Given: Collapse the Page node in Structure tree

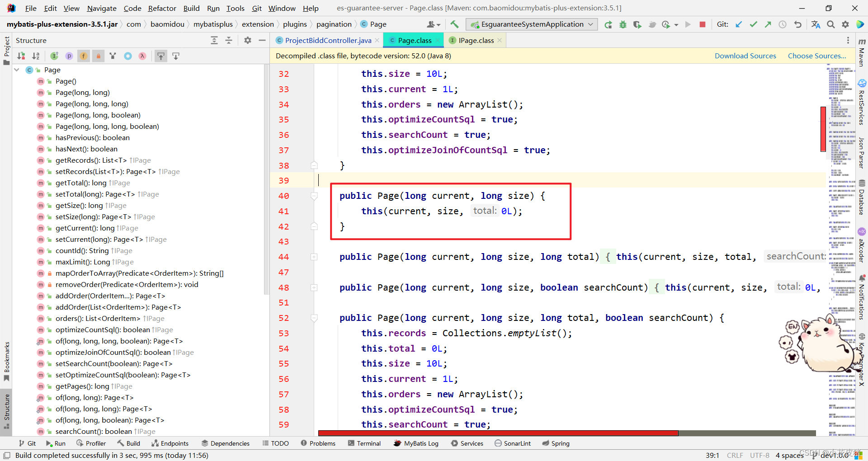Looking at the screenshot, I should 17,70.
